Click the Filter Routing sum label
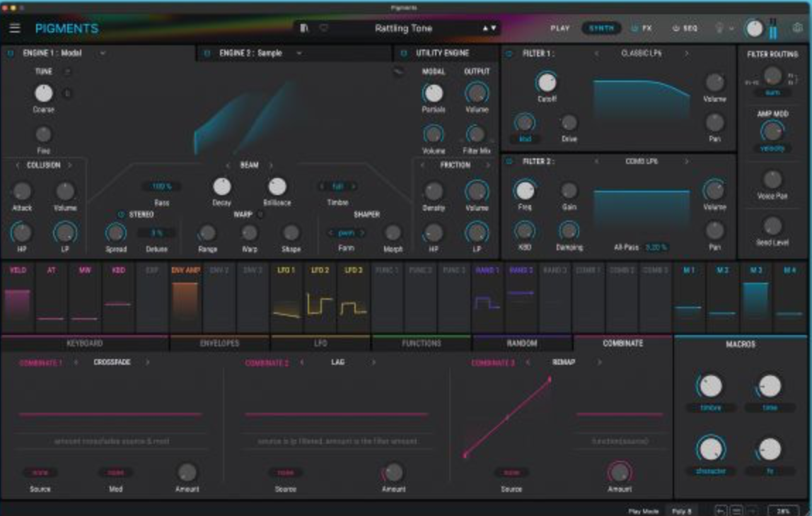This screenshot has width=812, height=516. click(x=772, y=93)
